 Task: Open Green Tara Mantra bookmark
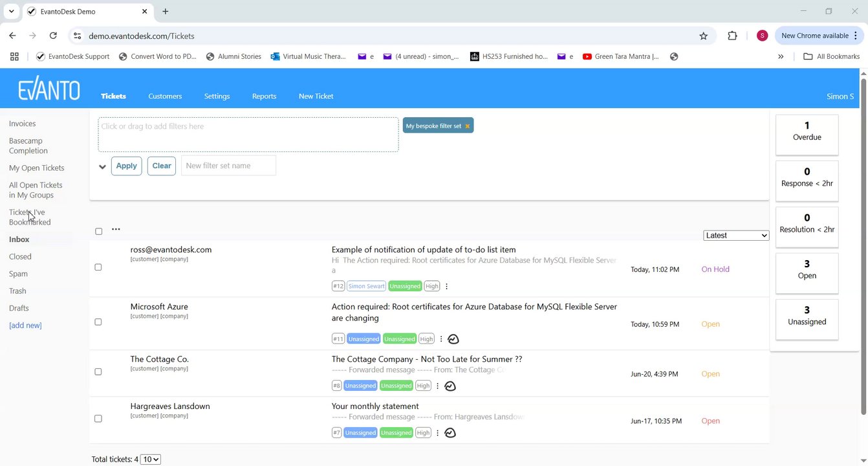[621, 56]
